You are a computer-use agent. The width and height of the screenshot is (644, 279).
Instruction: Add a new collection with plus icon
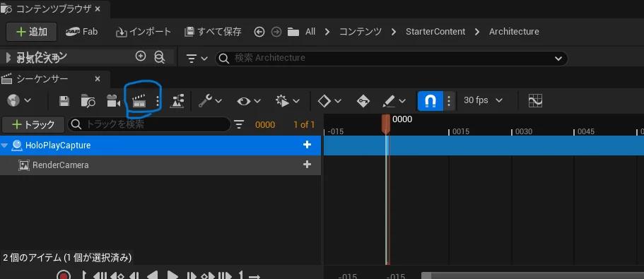(x=141, y=57)
